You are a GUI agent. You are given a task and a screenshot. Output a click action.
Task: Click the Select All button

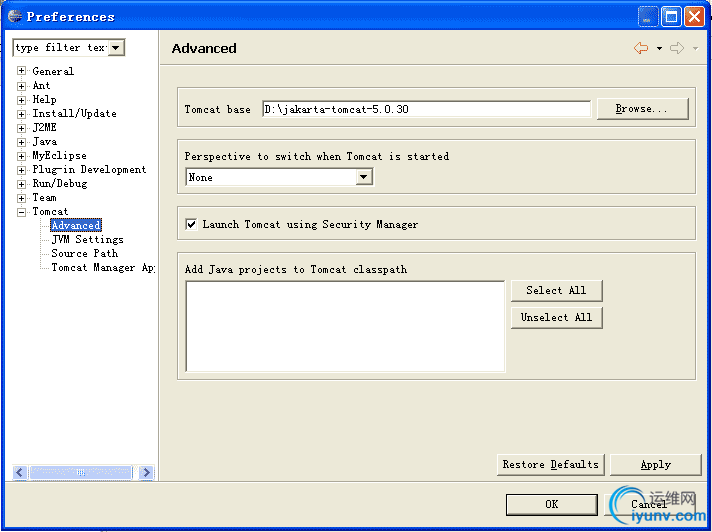556,291
